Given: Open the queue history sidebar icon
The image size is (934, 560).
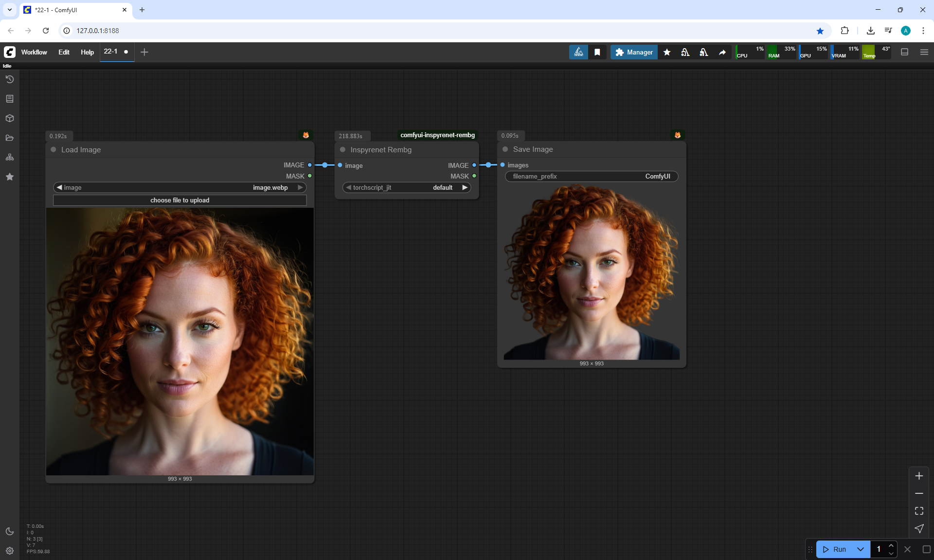Looking at the screenshot, I should coord(9,79).
